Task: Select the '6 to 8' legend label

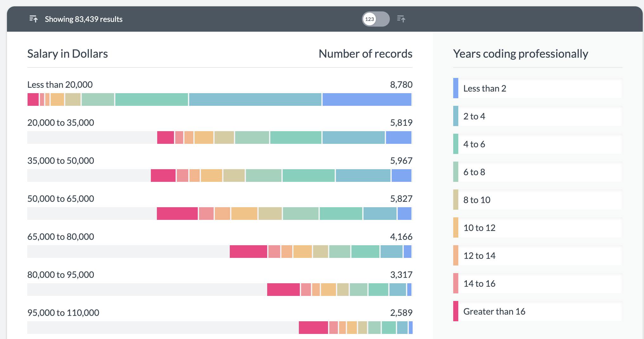Action: coord(473,172)
